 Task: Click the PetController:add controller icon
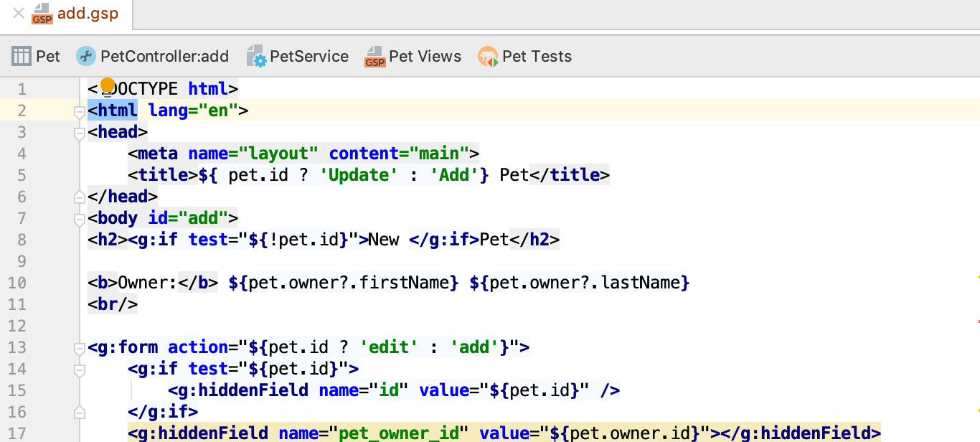(x=86, y=56)
